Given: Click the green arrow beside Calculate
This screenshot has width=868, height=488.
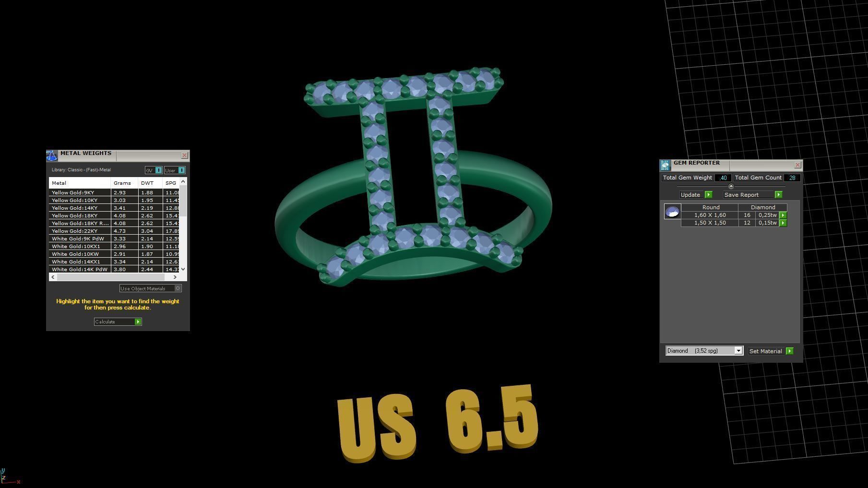Looking at the screenshot, I should (138, 321).
